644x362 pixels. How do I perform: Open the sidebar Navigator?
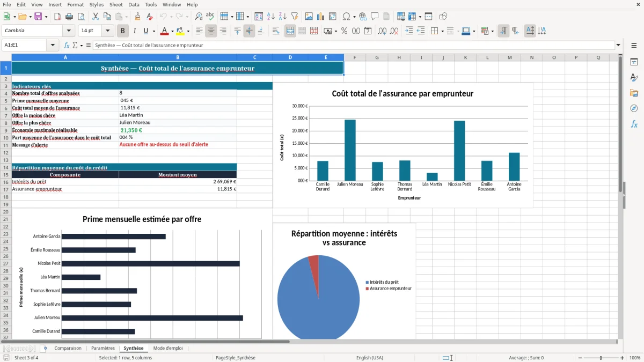634,109
